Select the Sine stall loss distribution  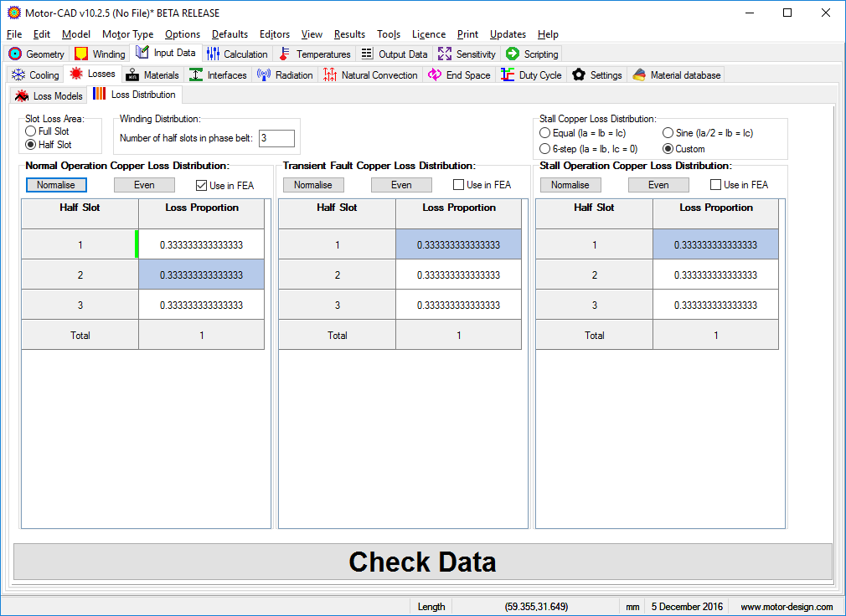[668, 132]
